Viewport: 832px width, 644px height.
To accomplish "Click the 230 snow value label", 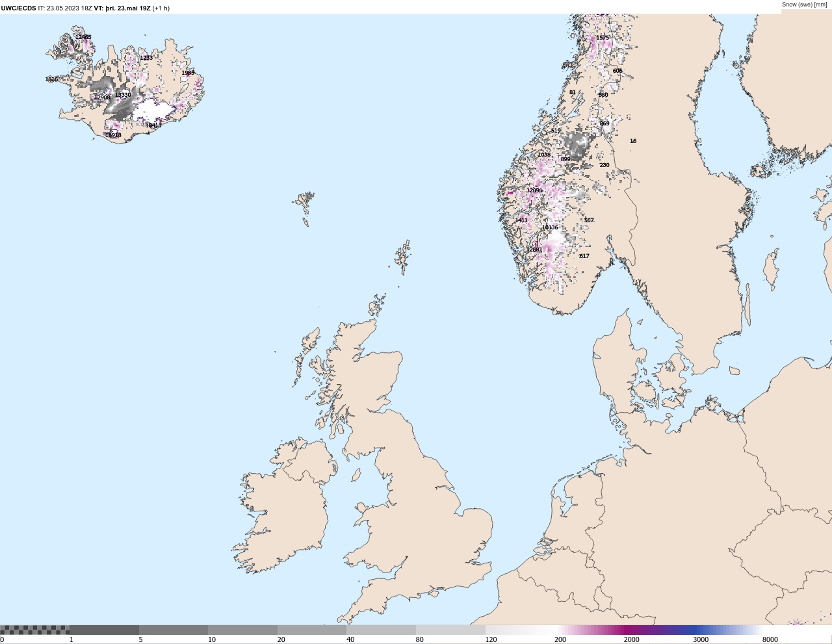I will click(604, 165).
